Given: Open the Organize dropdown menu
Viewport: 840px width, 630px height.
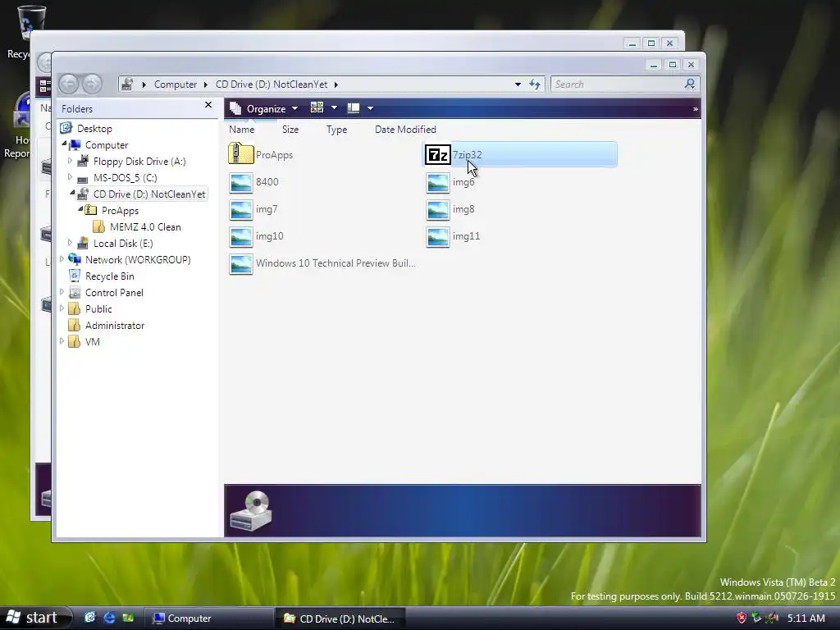Looking at the screenshot, I should [x=264, y=108].
